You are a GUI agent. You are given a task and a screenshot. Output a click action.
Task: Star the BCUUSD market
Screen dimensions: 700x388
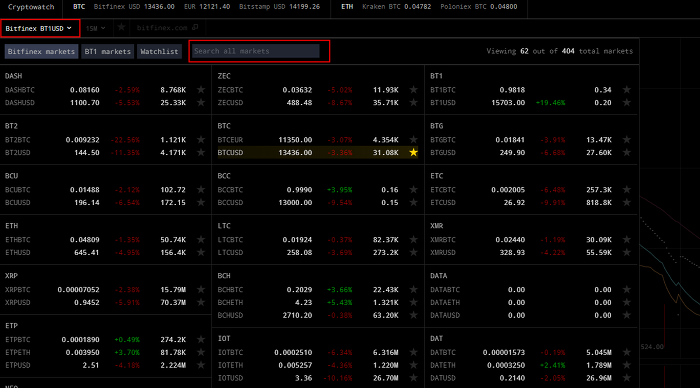(x=201, y=202)
